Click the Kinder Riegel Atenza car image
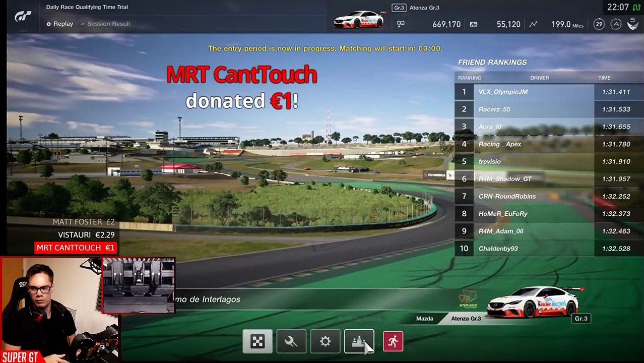Screen dimensions: 644x363 point(535,301)
